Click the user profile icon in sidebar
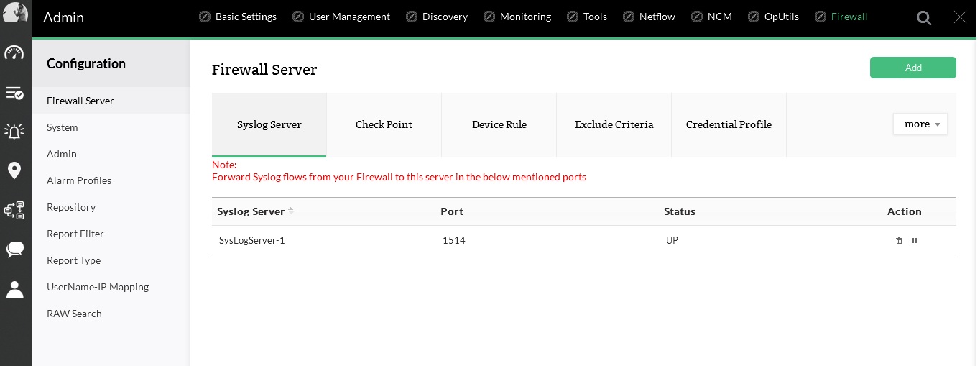Viewport: 980px width, 366px height. (x=14, y=289)
